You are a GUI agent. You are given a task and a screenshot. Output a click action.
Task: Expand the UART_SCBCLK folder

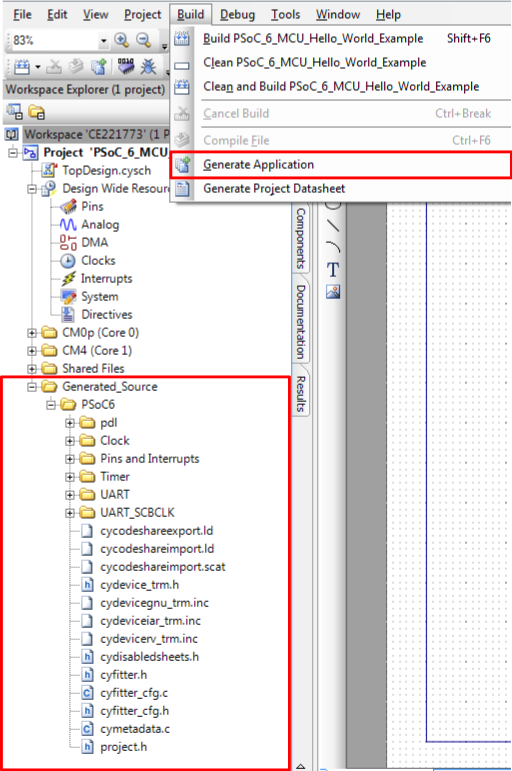[69, 513]
